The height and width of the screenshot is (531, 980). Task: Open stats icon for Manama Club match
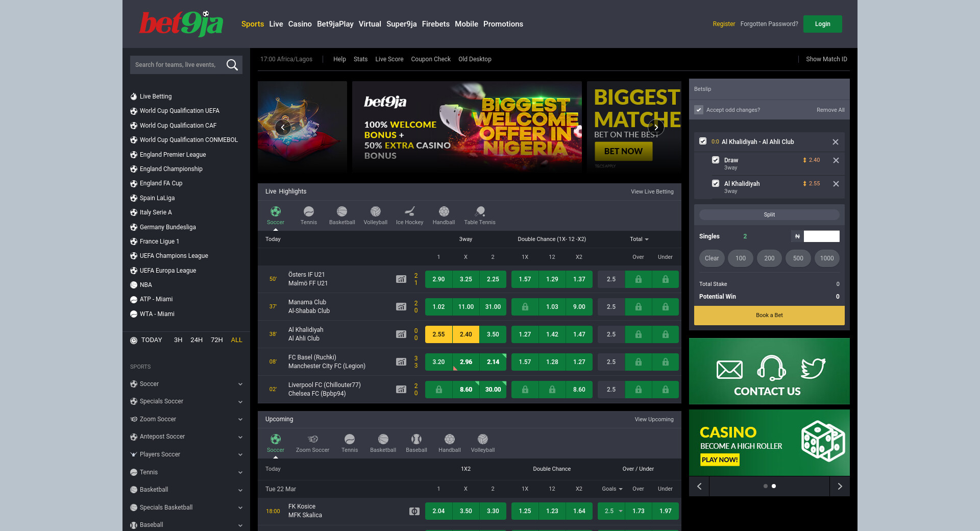tap(401, 307)
